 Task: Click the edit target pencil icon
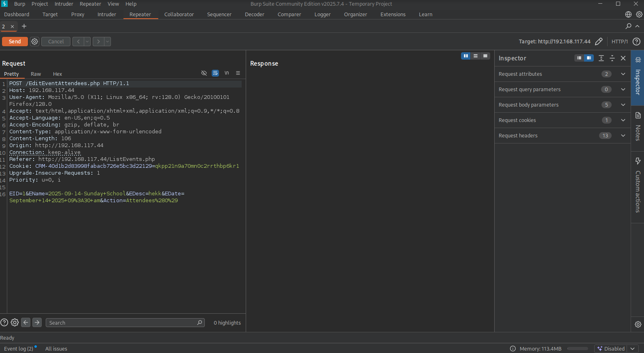(x=599, y=41)
